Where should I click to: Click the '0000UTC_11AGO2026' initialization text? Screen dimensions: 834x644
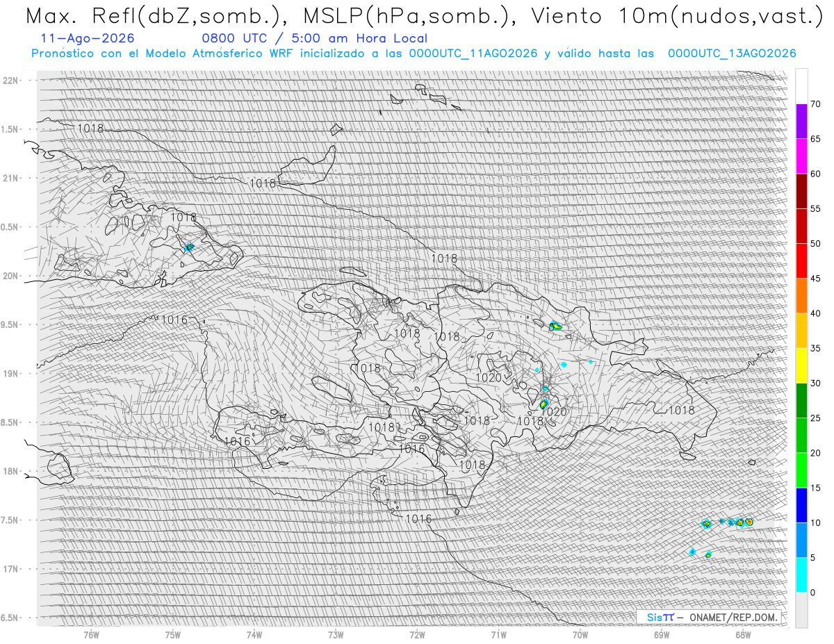pyautogui.click(x=473, y=53)
